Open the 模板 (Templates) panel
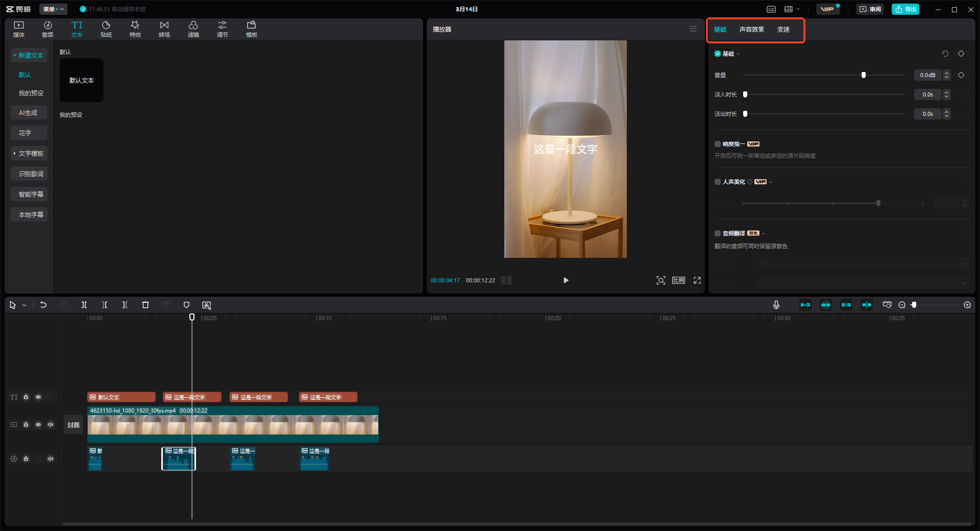The image size is (980, 531). click(252, 29)
